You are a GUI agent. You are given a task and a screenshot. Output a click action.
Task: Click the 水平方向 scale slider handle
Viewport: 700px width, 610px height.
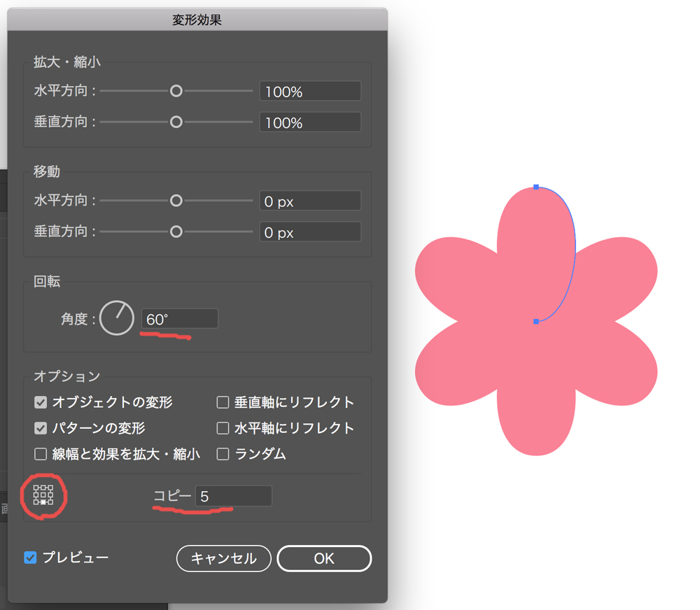click(x=176, y=91)
